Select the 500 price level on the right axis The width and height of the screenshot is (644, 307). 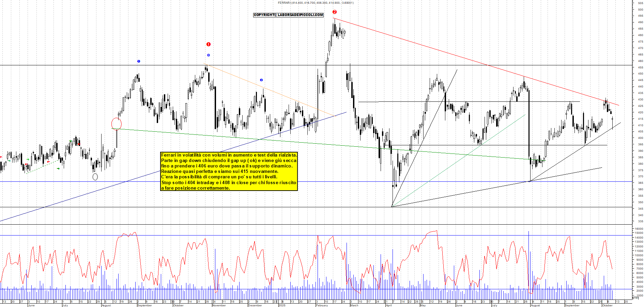(x=640, y=10)
